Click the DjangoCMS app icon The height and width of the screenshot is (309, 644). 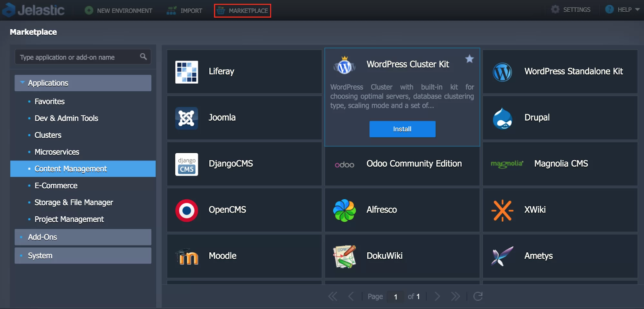pyautogui.click(x=186, y=164)
